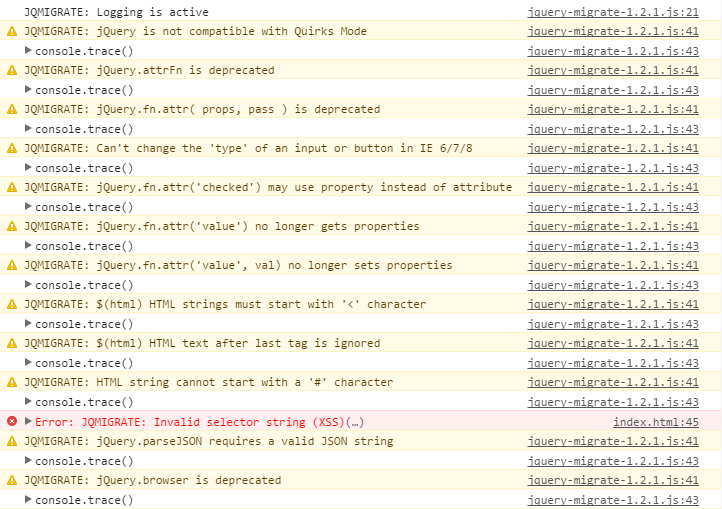The height and width of the screenshot is (509, 722).
Task: Open js:41 link for attr('checked') warning
Action: pyautogui.click(x=613, y=187)
